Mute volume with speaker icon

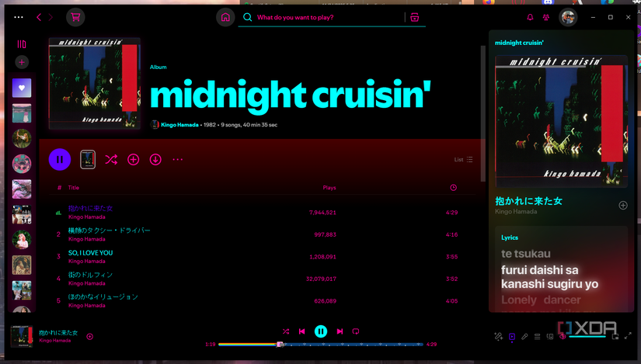tap(563, 336)
